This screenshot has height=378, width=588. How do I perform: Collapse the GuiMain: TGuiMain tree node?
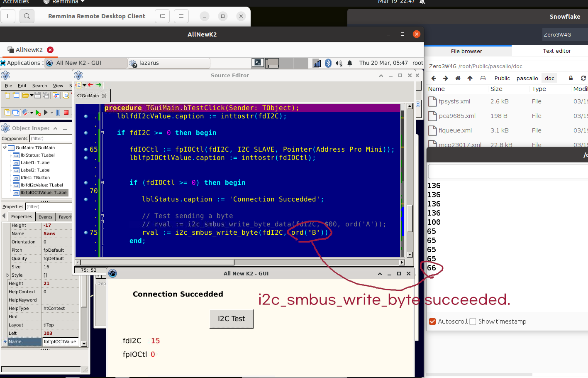point(5,147)
